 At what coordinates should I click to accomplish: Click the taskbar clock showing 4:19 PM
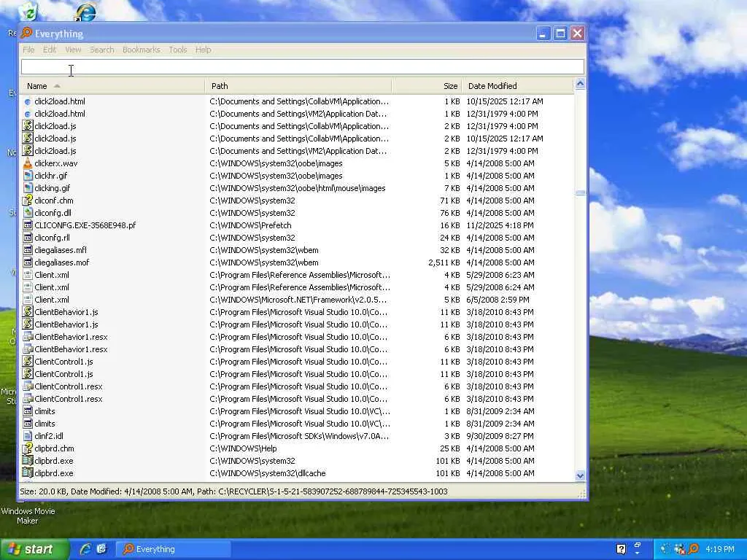[x=720, y=549]
